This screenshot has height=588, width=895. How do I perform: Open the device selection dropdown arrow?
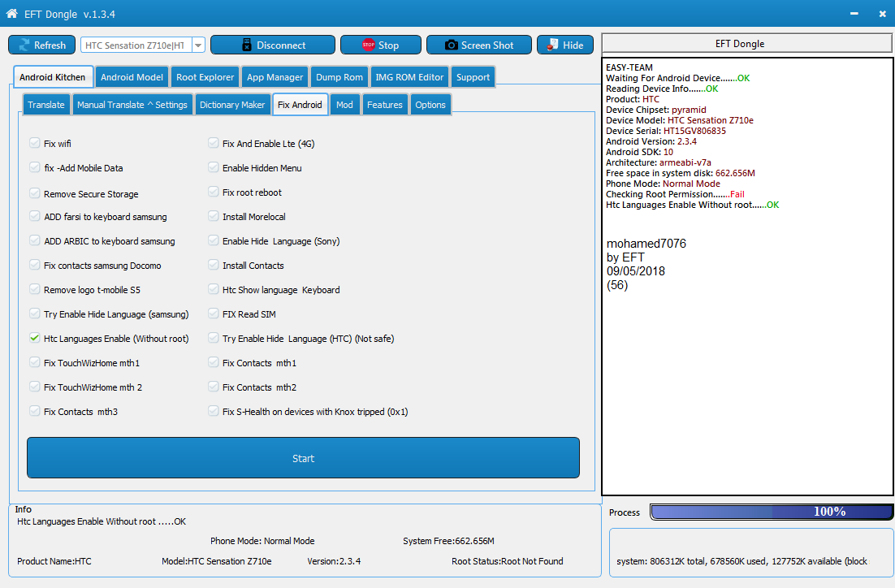click(199, 45)
